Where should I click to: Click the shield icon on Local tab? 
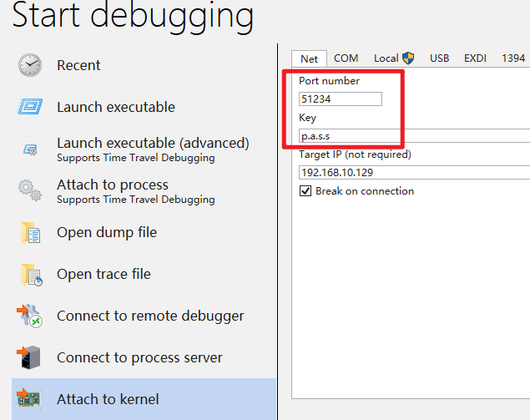coord(408,58)
